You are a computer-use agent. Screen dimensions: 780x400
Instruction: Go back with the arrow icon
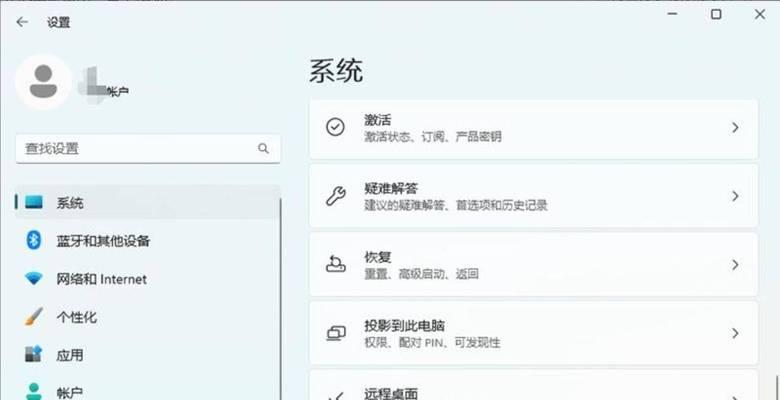click(x=22, y=22)
